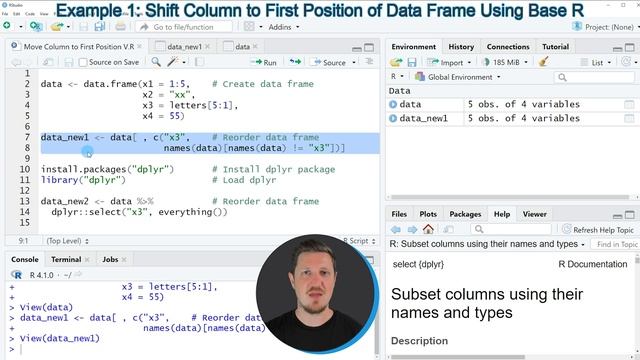640x360 pixels.
Task: Click the Save workspace icon in the Environment pane
Action: (412, 62)
